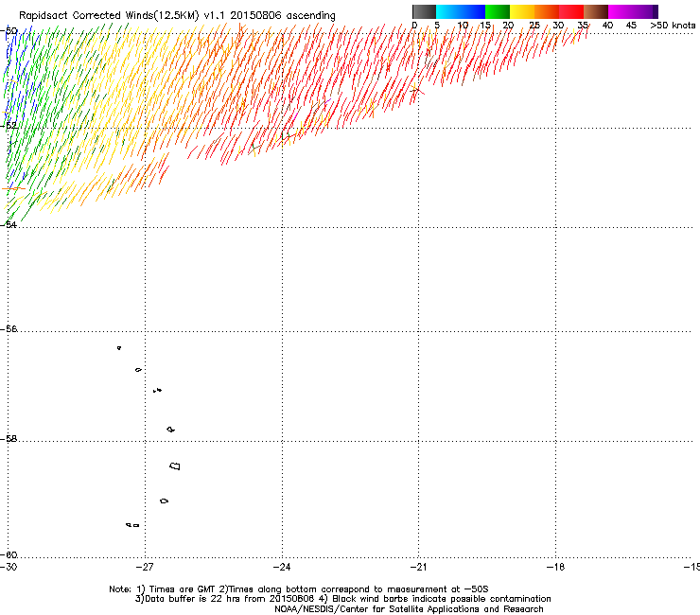Click the '-52' latitude axis label
This screenshot has height=615, width=700.
coord(9,126)
